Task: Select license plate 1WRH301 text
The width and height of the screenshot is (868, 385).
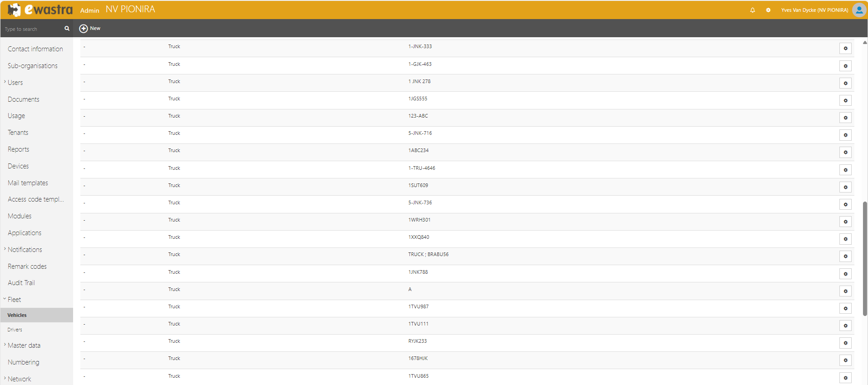Action: pos(419,220)
